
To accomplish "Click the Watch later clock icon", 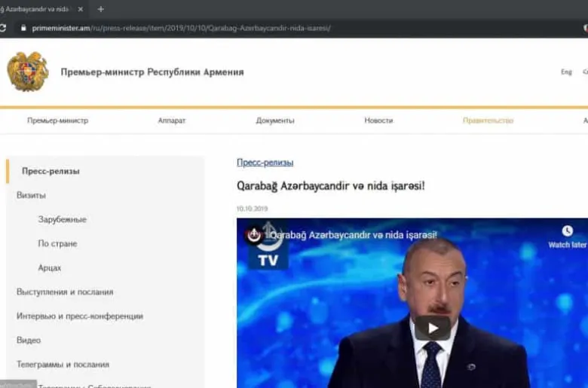I will tap(567, 231).
